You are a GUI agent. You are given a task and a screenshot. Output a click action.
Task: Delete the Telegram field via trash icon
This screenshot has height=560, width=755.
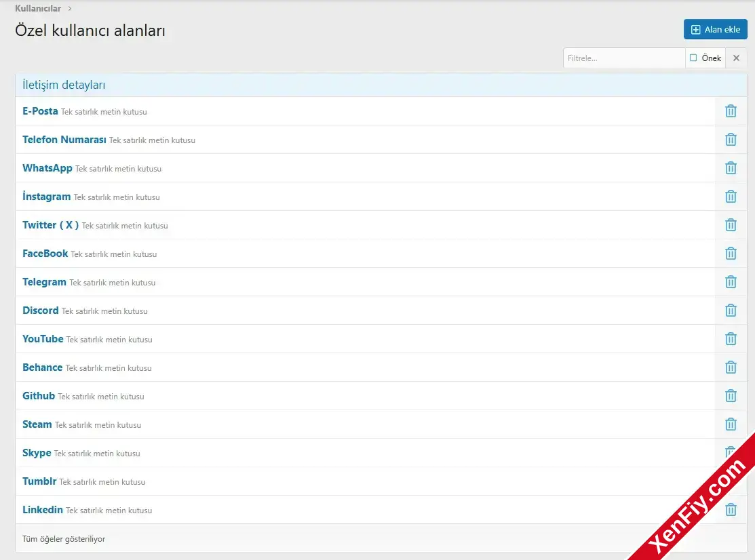(x=731, y=282)
